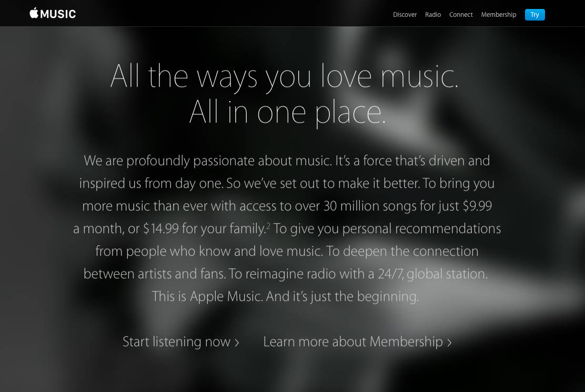Click the headline All the ways you love music
Image resolution: width=585 pixels, height=392 pixels.
click(x=284, y=76)
